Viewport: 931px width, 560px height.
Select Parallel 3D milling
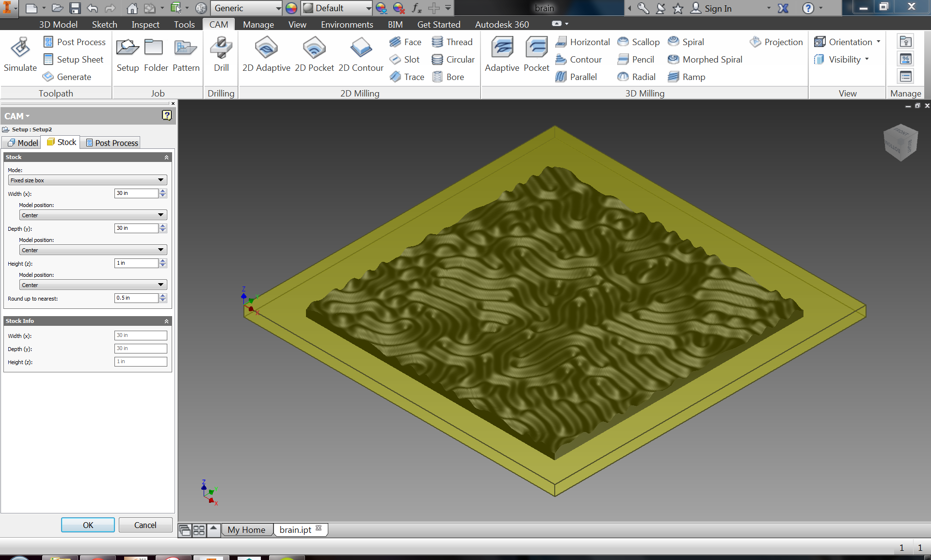point(576,77)
